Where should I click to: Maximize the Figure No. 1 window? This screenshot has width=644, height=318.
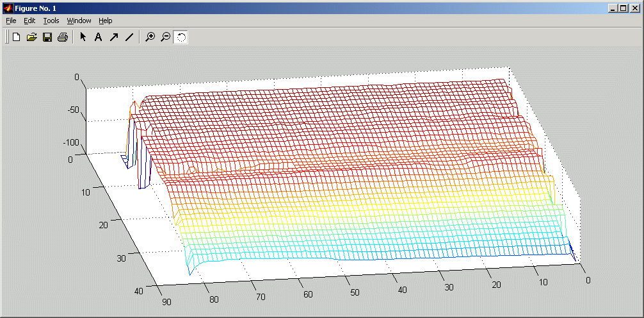pyautogui.click(x=624, y=8)
